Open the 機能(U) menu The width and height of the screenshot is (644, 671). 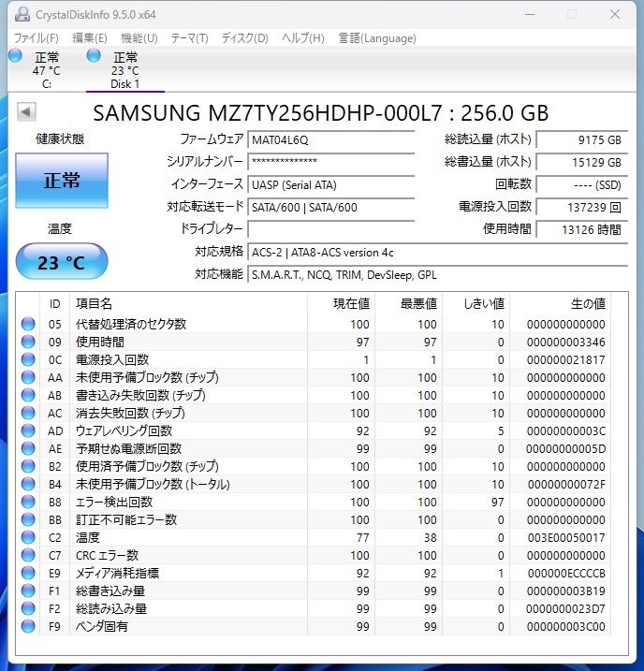pos(139,38)
